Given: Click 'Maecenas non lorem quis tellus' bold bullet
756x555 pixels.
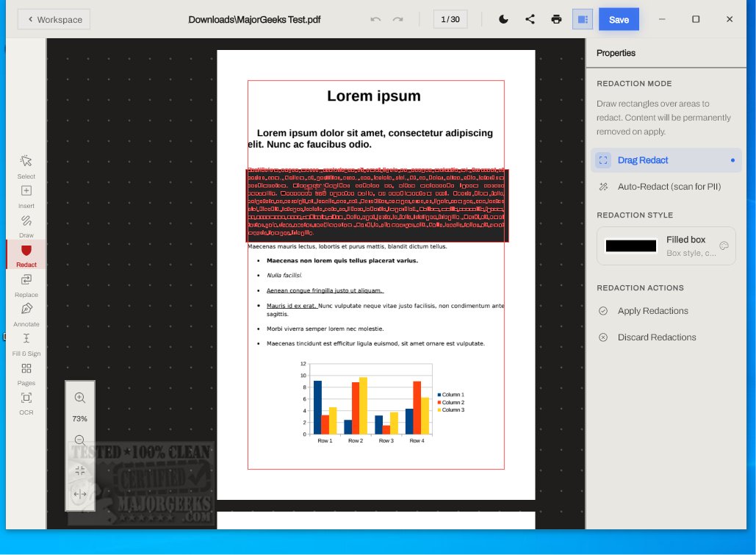Looking at the screenshot, I should (342, 261).
